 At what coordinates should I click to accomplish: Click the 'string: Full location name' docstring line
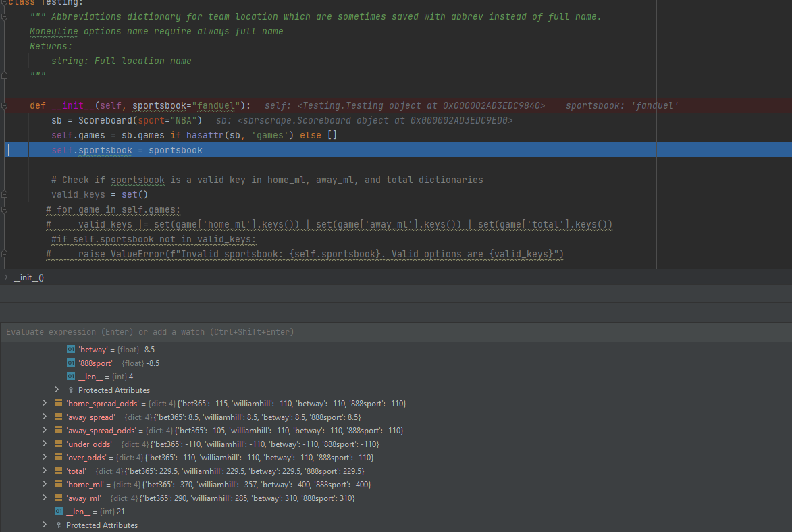click(x=122, y=61)
